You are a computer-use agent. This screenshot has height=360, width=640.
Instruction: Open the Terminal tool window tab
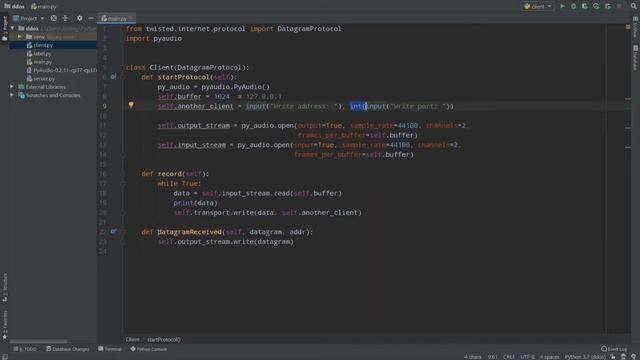click(110, 349)
